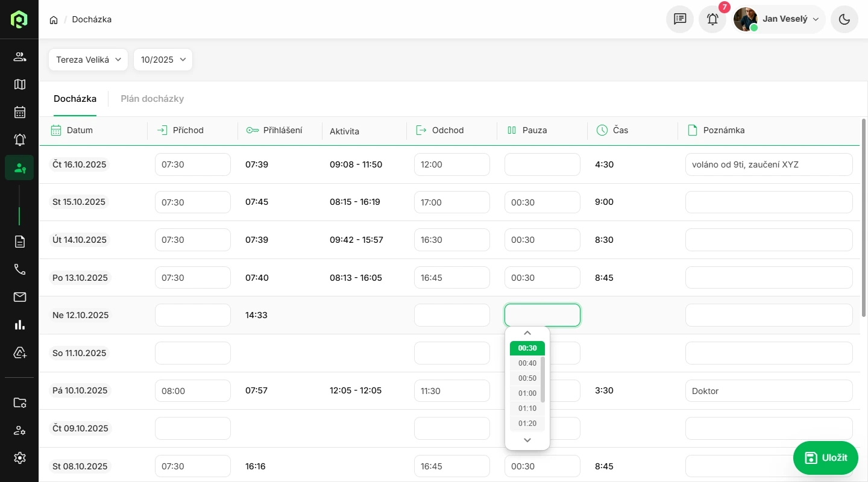This screenshot has width=868, height=482.
Task: Open the Tereza Veliká employee dropdown
Action: pyautogui.click(x=87, y=59)
